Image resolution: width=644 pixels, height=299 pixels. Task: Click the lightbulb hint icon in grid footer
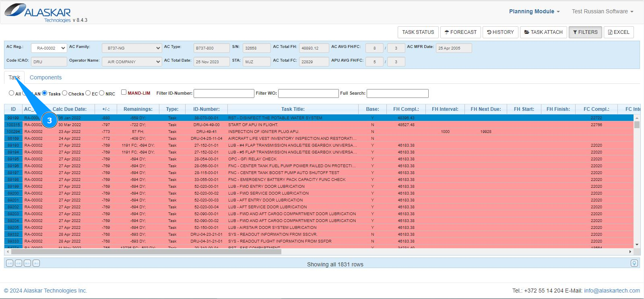634,263
